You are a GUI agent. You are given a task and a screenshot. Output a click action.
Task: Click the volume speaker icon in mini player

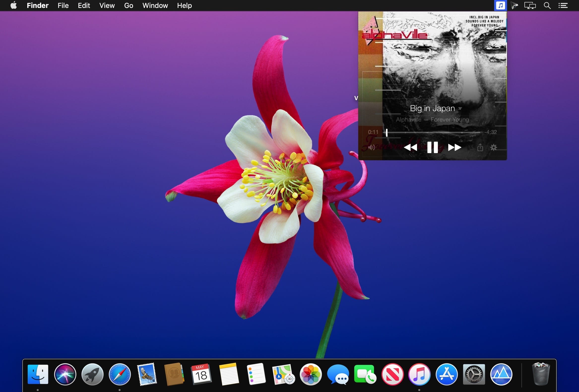pos(371,148)
